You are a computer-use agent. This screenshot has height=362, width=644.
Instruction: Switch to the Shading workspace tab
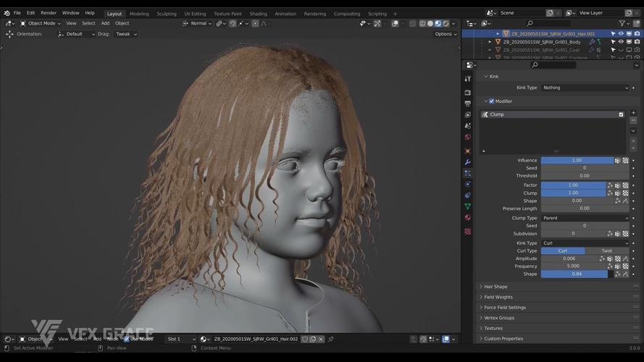258,14
